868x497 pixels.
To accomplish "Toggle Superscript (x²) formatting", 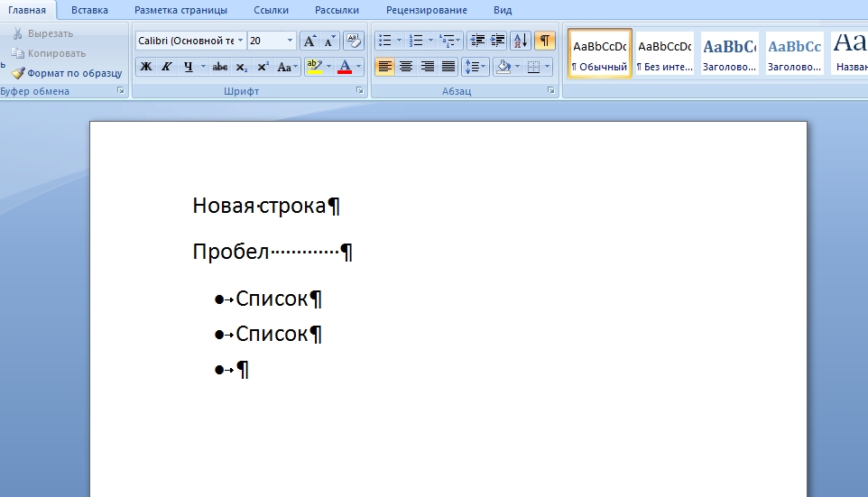I will click(263, 67).
